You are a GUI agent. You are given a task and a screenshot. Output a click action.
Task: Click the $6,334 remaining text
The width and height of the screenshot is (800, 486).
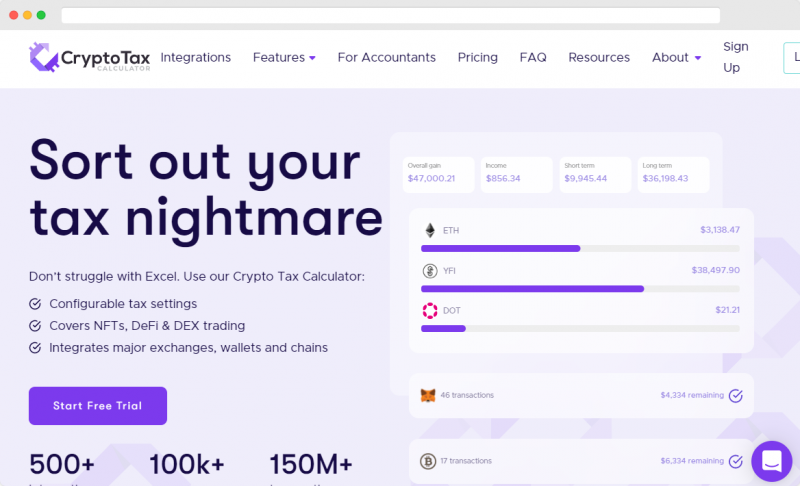pyautogui.click(x=692, y=461)
